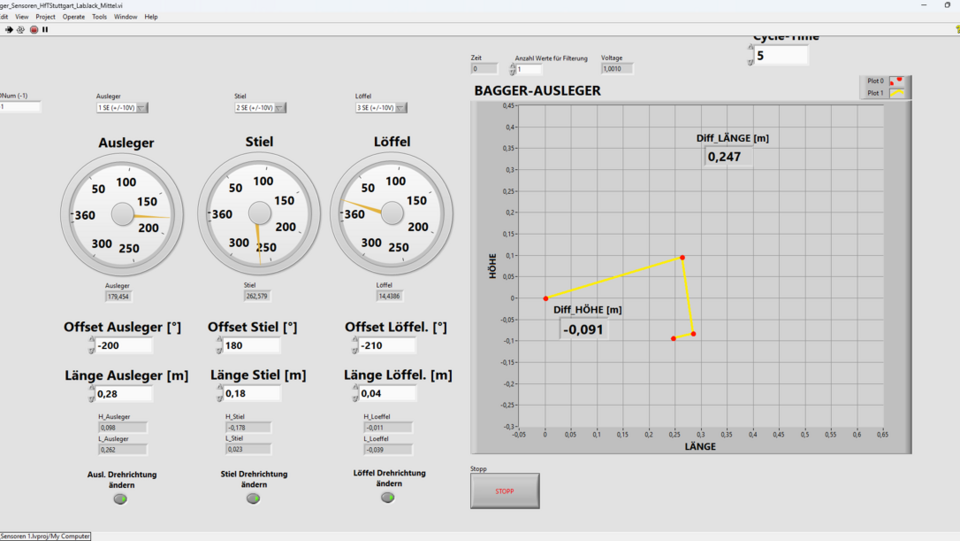Click the HÖHE y-axis label

pos(492,266)
